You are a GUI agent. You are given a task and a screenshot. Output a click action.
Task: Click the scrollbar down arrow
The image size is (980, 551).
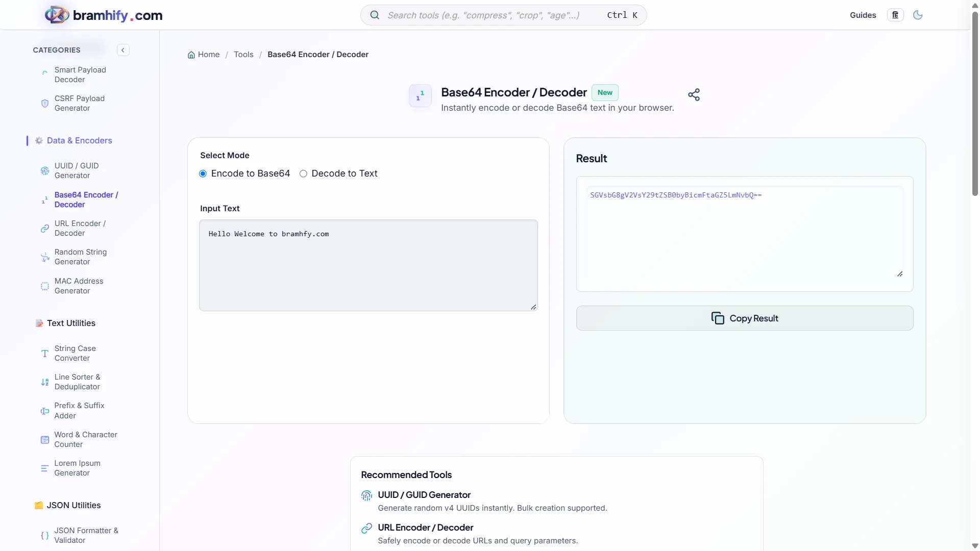click(975, 546)
